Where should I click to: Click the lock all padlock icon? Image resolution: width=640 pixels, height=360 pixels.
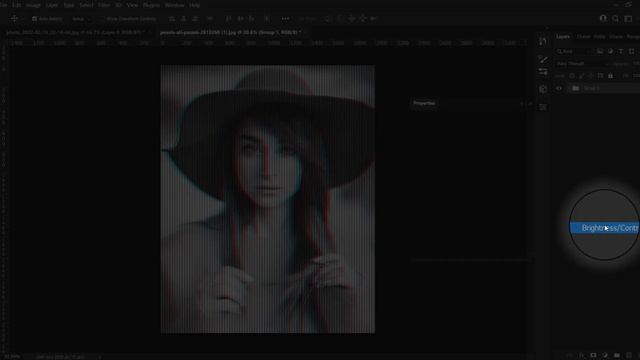pyautogui.click(x=611, y=76)
